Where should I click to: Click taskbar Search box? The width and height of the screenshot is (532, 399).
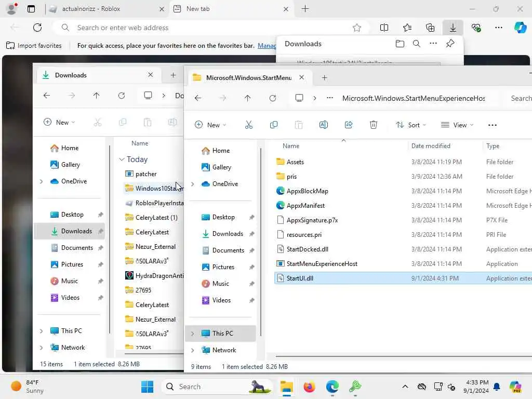217,387
